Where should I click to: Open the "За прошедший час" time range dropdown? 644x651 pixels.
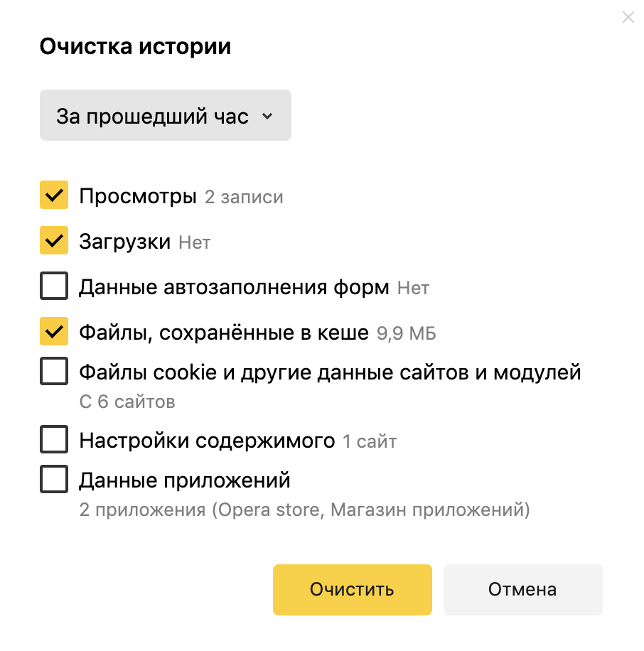click(x=165, y=115)
